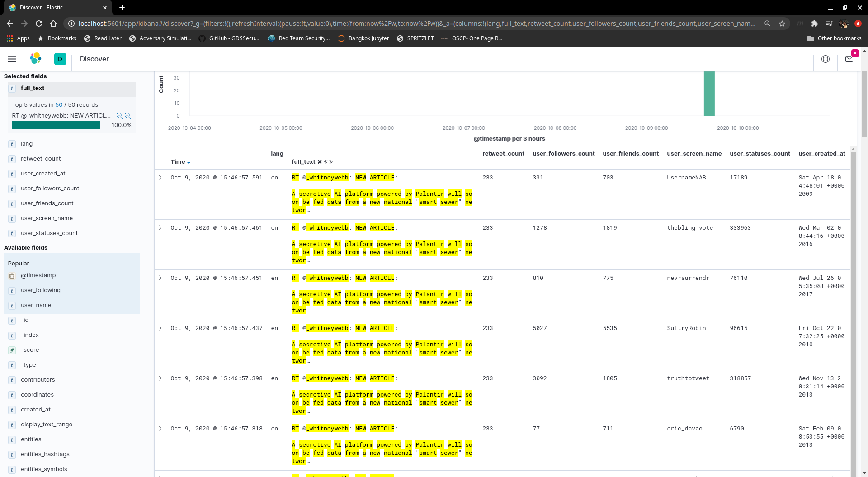
Task: Select the entities_hashtags available field
Action: click(x=45, y=454)
